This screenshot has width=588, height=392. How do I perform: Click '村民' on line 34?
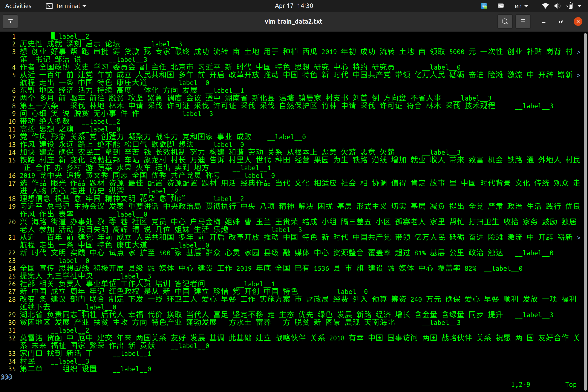(28, 361)
